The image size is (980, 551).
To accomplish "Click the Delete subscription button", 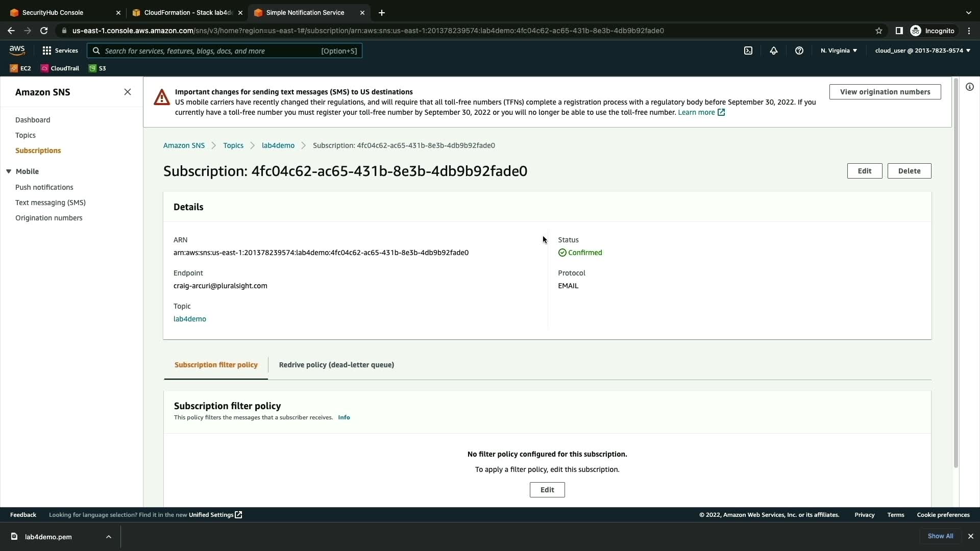I will pos(909,171).
